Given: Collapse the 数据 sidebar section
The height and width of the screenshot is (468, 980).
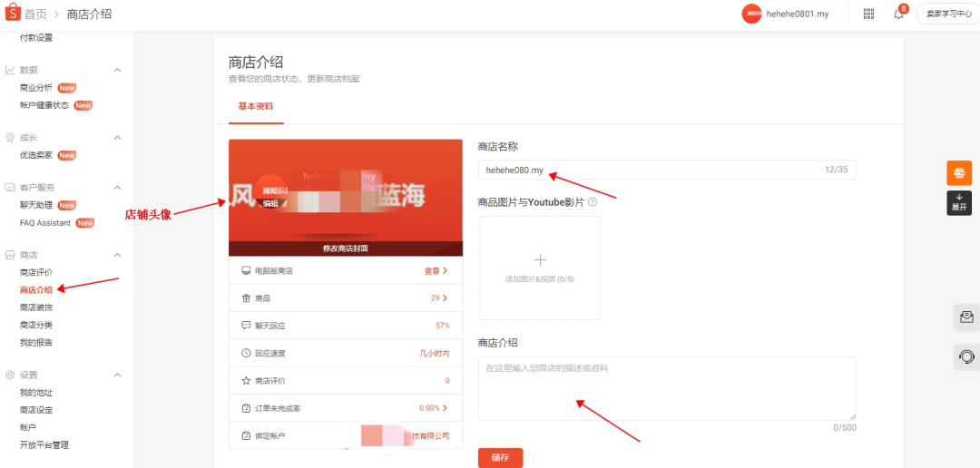Looking at the screenshot, I should [x=117, y=70].
